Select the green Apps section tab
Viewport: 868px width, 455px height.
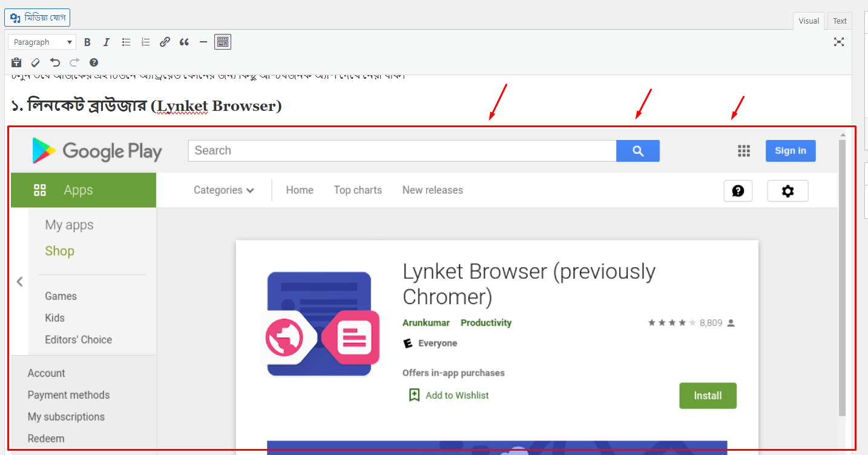coord(84,190)
